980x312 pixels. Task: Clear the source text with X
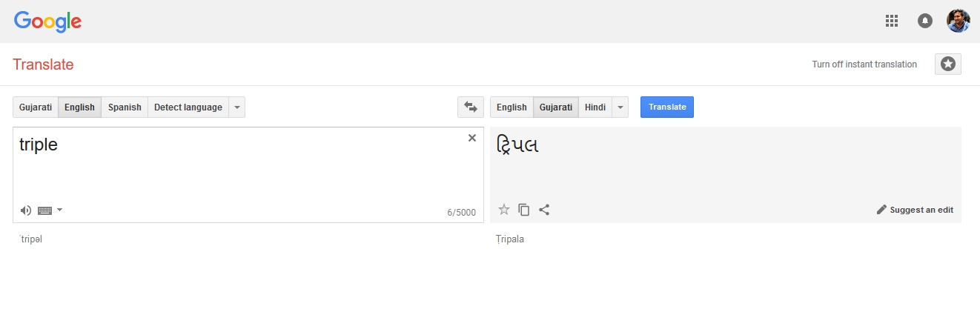(472, 138)
